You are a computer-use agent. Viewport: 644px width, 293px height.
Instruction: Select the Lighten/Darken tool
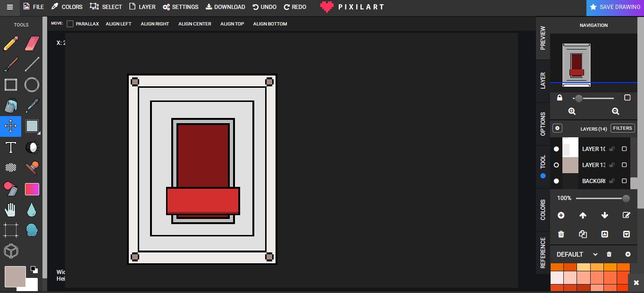[x=32, y=147]
